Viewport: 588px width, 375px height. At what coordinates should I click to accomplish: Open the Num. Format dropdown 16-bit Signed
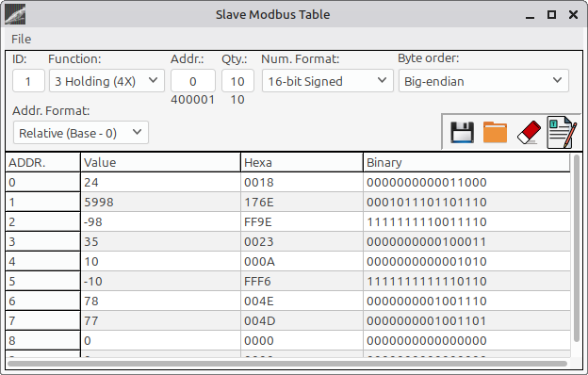pyautogui.click(x=327, y=81)
